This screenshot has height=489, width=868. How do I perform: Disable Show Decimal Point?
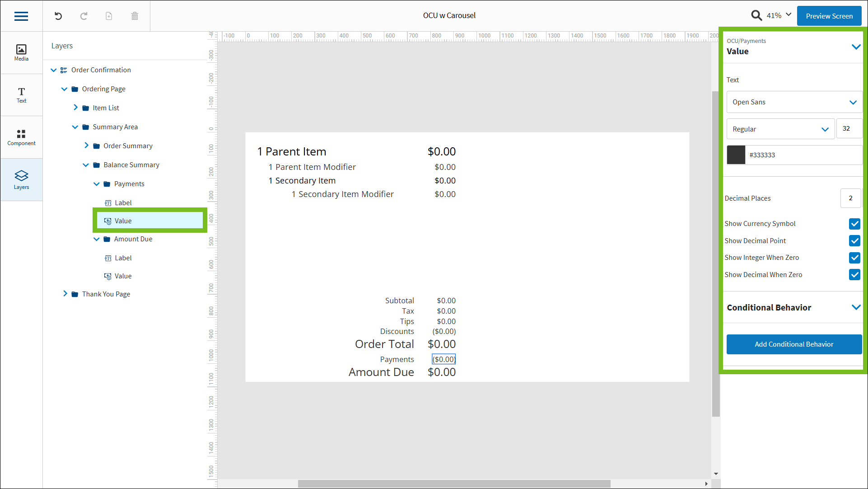pyautogui.click(x=854, y=241)
